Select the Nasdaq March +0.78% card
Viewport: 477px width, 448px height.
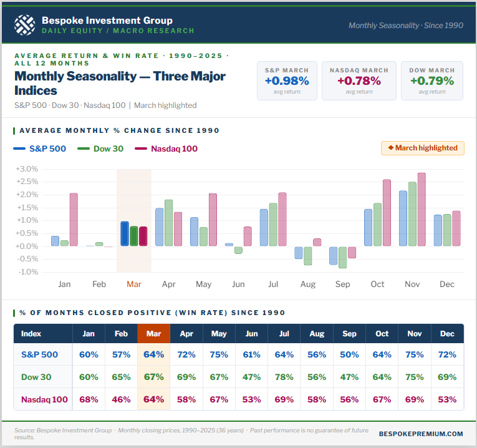click(359, 80)
